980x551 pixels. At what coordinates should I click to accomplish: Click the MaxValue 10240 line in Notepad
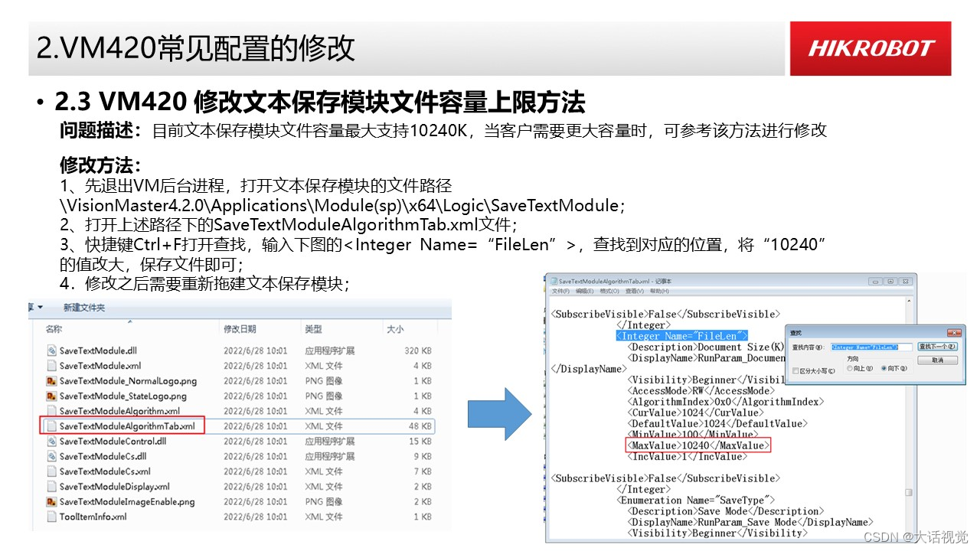click(698, 445)
